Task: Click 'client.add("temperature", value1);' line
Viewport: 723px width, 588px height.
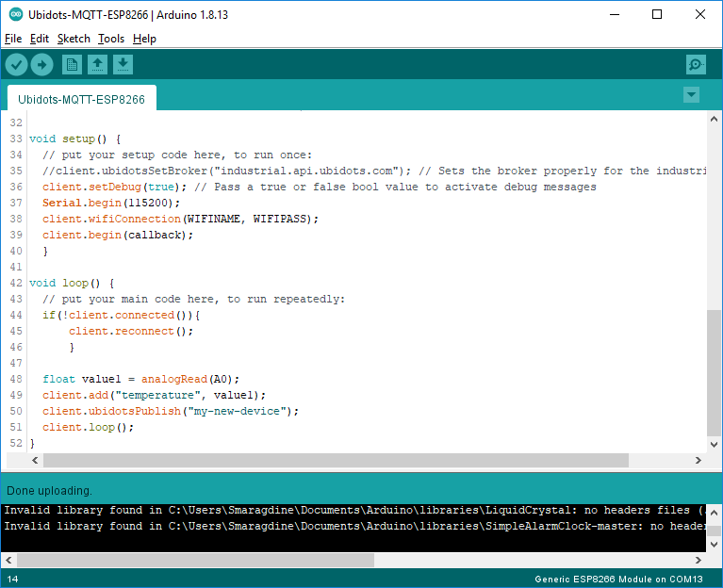Action: coord(154,395)
